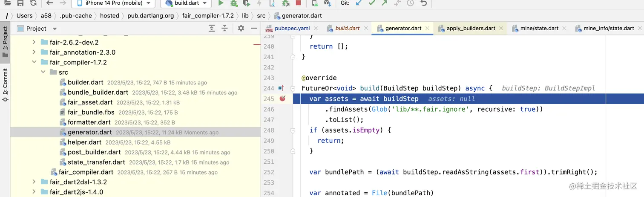This screenshot has width=644, height=197.
Task: Close the apply_builders.dart tab
Action: [501, 28]
